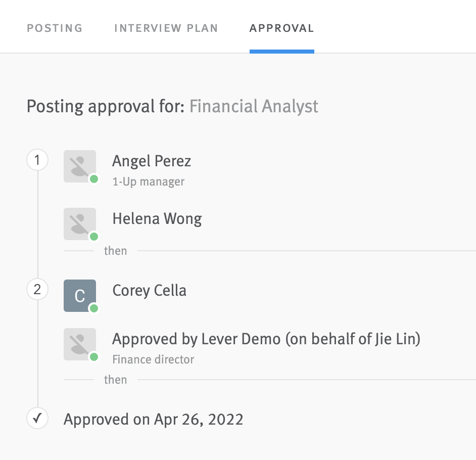
Task: Click the Lever Demo approver avatar
Action: (79, 344)
